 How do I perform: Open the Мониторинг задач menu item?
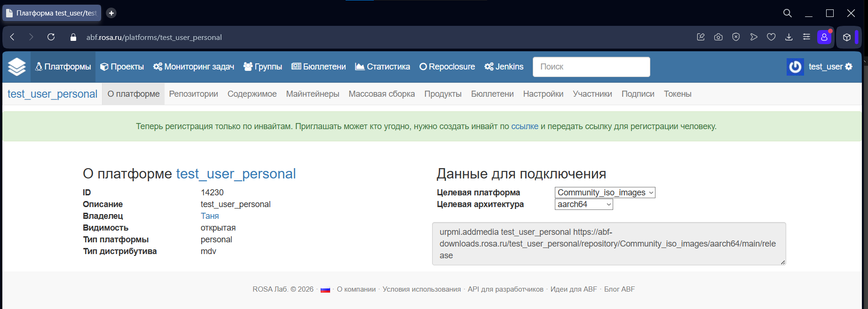[x=194, y=67]
